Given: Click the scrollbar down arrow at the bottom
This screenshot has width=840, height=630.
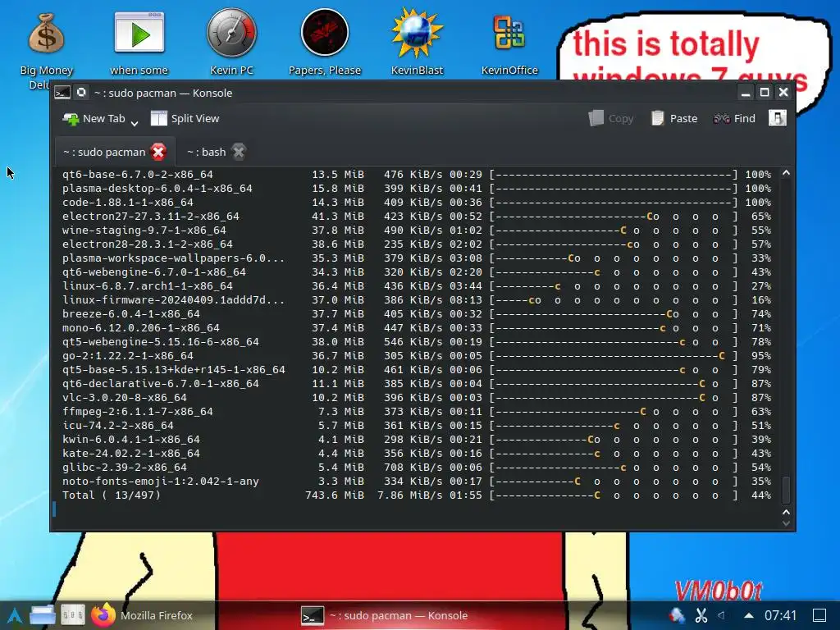Looking at the screenshot, I should click(x=786, y=523).
